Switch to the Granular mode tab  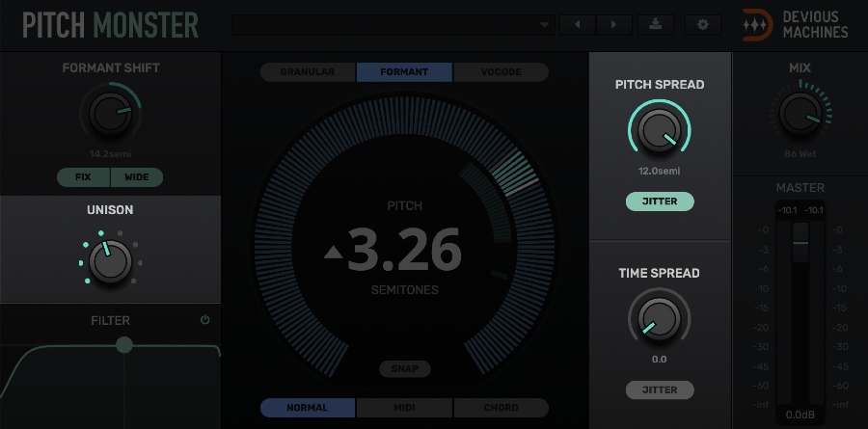(x=308, y=72)
